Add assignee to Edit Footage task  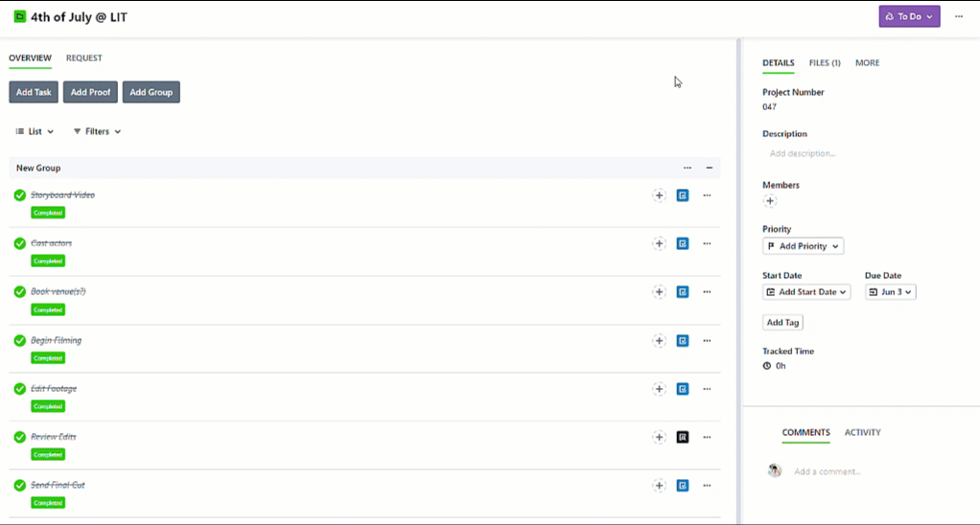pos(659,389)
